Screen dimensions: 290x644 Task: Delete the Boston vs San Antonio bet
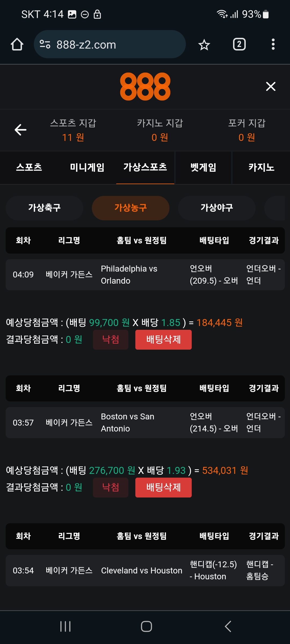coord(163,488)
